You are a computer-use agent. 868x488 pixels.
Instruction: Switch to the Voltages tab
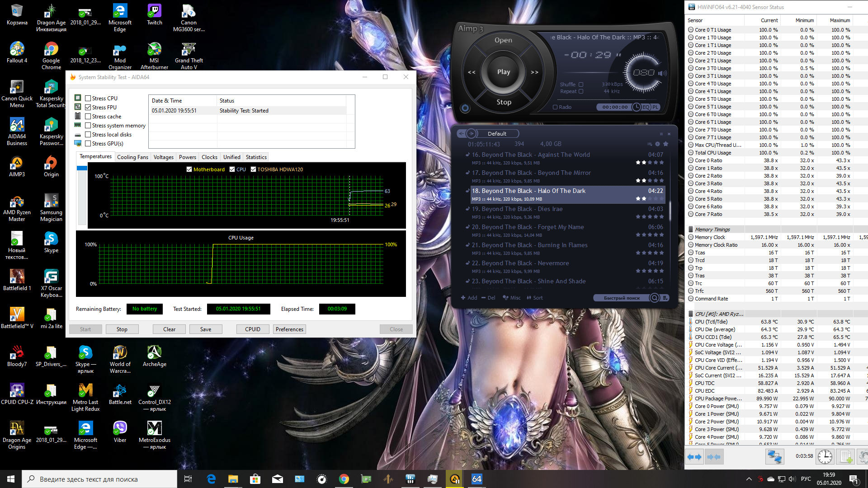pyautogui.click(x=163, y=157)
